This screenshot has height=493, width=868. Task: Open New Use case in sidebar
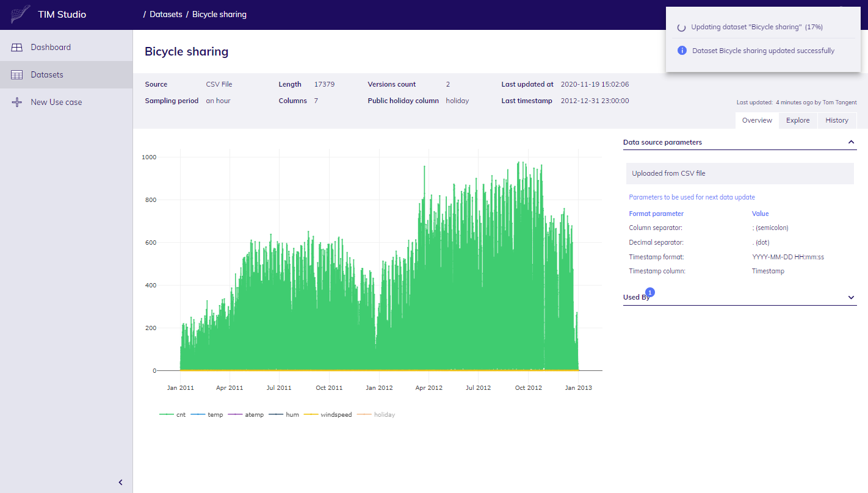tap(66, 102)
